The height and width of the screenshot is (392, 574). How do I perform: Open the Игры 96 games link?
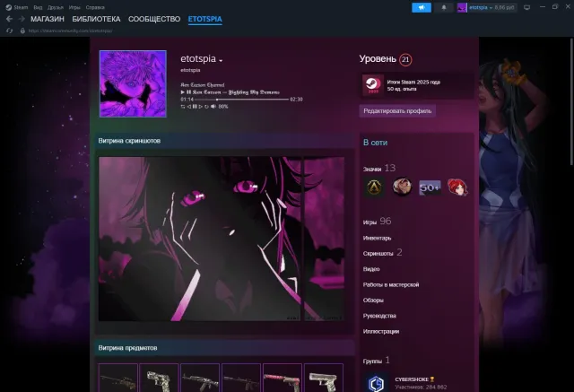[x=377, y=221]
